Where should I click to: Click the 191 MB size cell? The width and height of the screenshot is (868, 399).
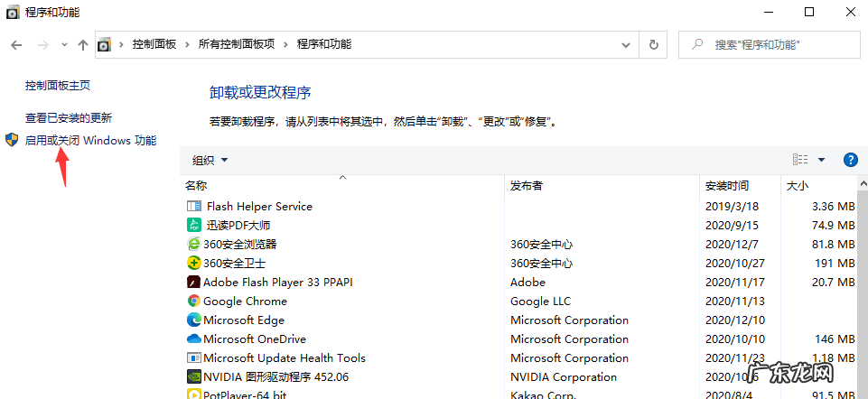coord(835,263)
